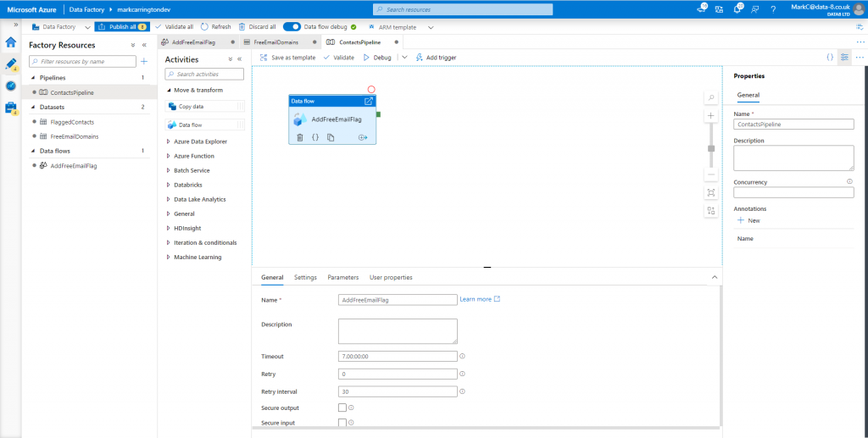Click Discard all
868x438 pixels.
pyautogui.click(x=258, y=26)
